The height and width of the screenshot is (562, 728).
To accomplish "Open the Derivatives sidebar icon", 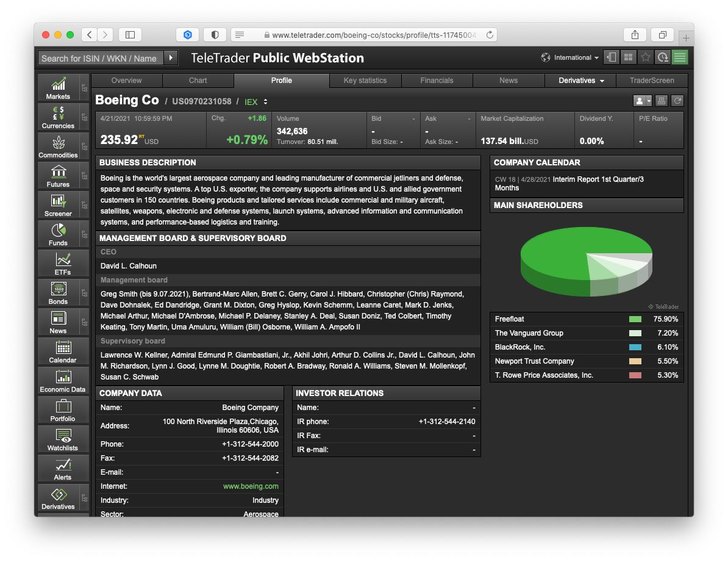I will (x=58, y=498).
